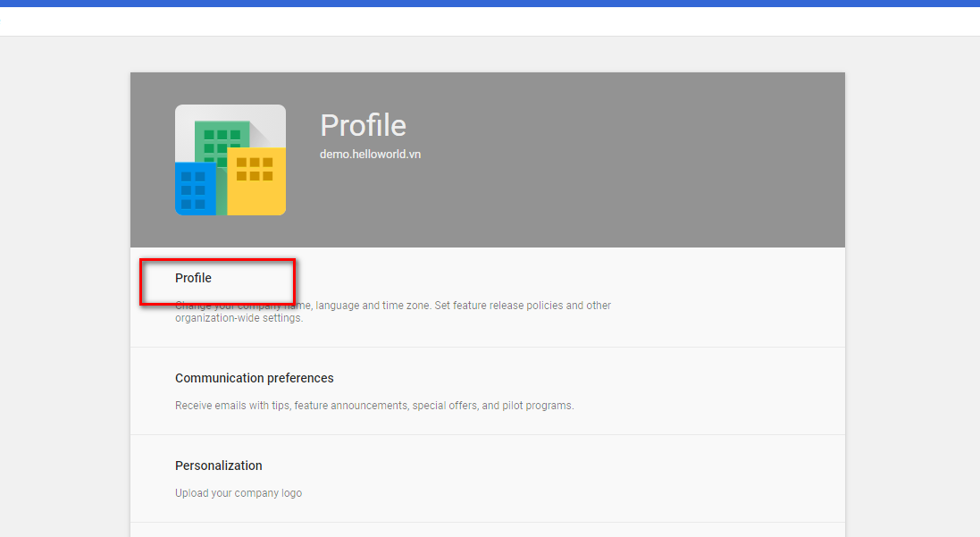The image size is (980, 537).
Task: Click the 'Upload your company logo' text
Action: [239, 492]
